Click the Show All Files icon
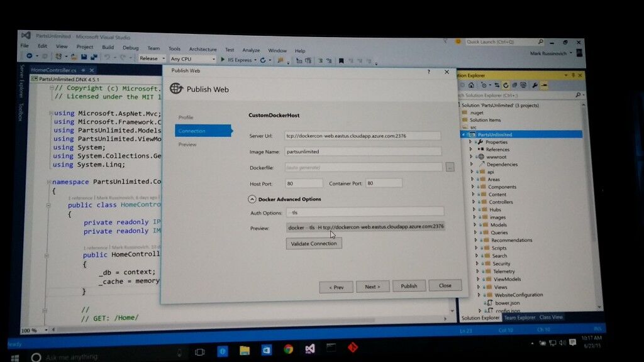 click(x=523, y=85)
